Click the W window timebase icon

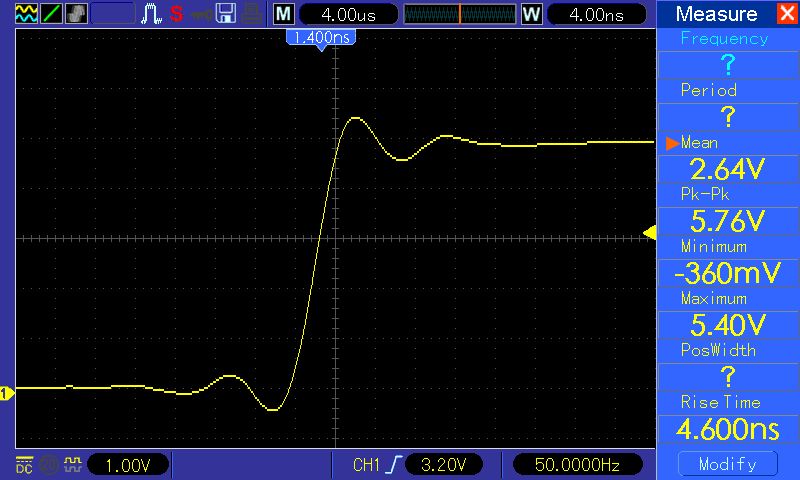tap(531, 14)
